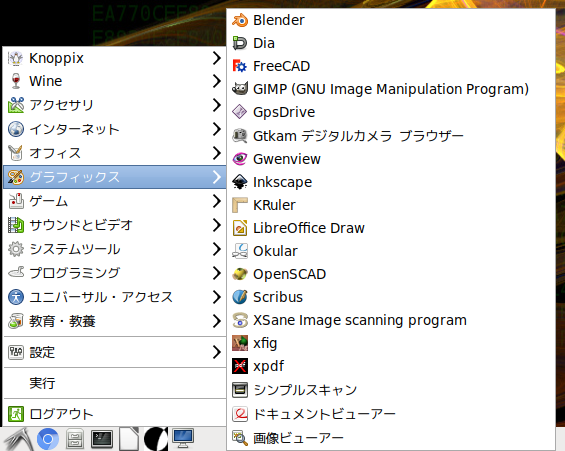Click the GpsDrive icon

[x=240, y=112]
